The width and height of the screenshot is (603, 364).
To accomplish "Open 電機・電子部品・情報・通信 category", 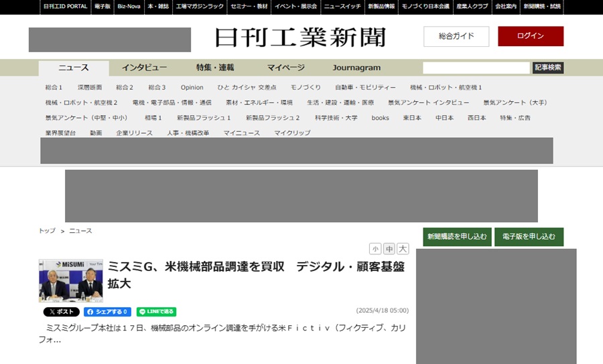I will coord(172,102).
